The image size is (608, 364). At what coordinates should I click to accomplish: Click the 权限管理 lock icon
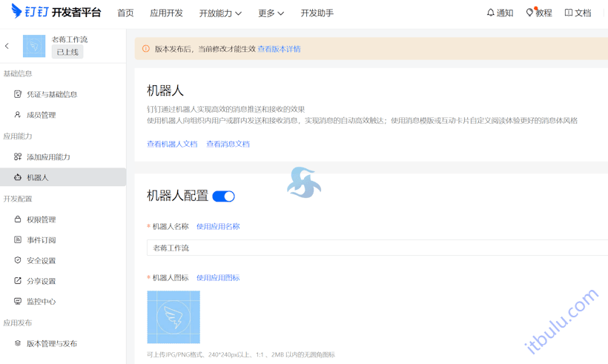tap(18, 219)
